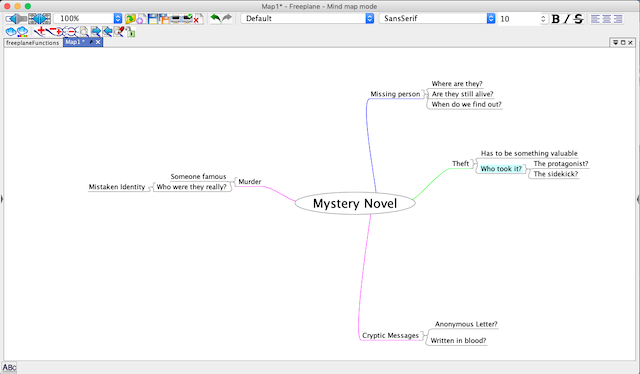Click the 'When do we find out?' node
640x374 pixels.
467,105
